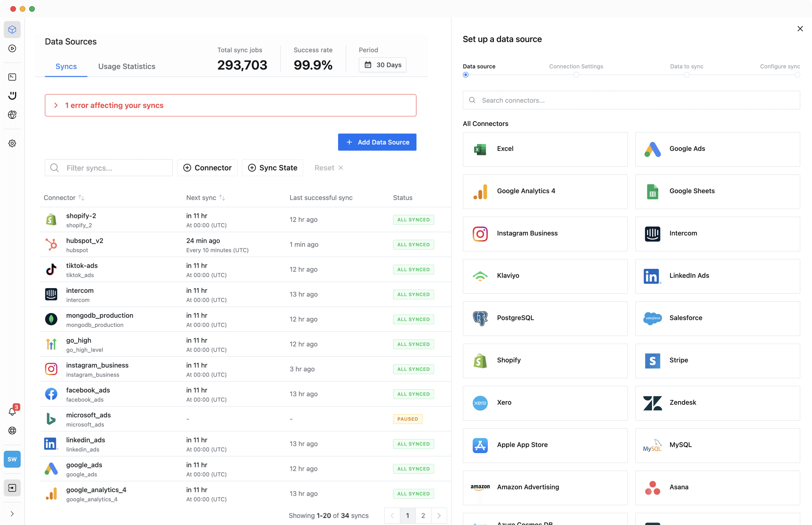Screen dimensions: 812x525
Task: Reset the sync filters
Action: click(329, 168)
